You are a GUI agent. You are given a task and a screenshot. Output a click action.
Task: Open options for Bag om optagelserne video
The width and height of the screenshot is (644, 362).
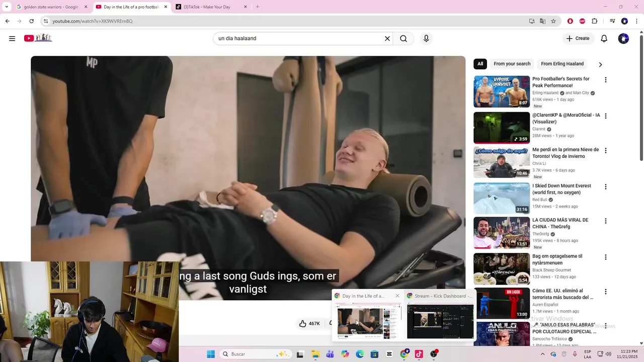coord(606,257)
